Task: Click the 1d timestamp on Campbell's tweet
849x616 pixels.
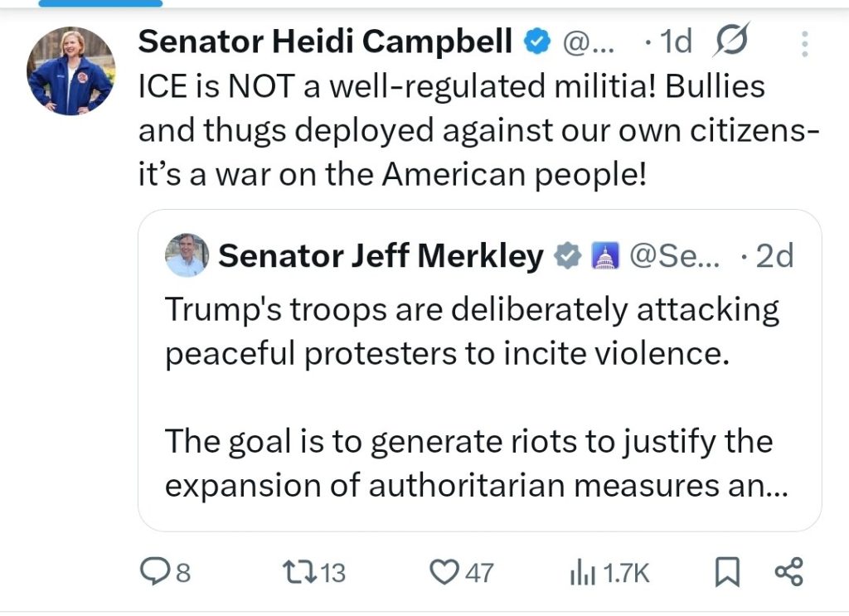Action: coord(674,41)
